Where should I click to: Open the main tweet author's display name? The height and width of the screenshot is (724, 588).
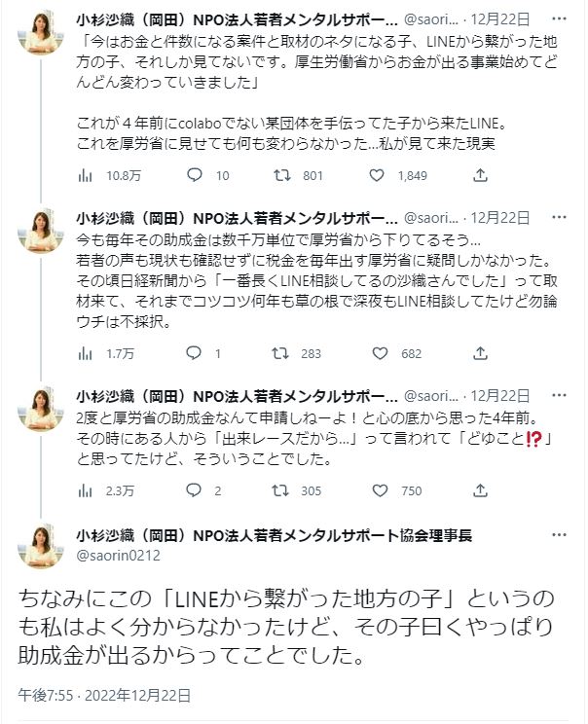click(275, 535)
